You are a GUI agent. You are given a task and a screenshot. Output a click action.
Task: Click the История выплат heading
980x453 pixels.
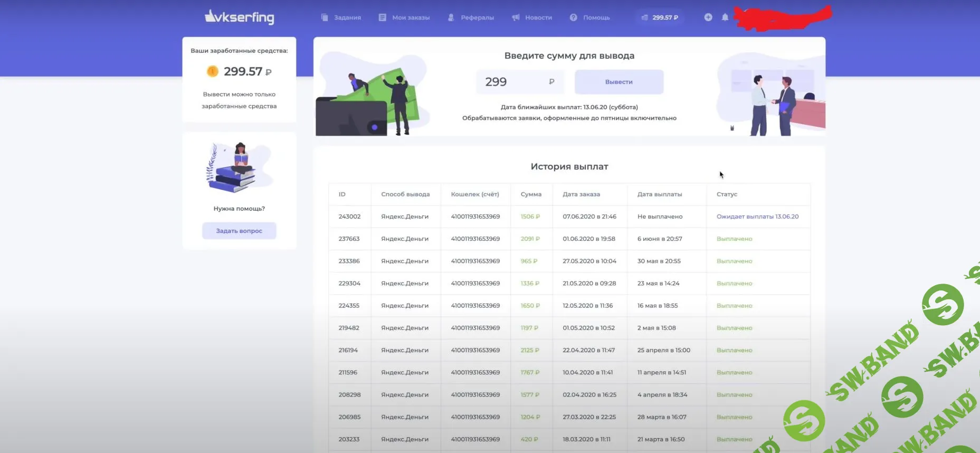click(569, 166)
